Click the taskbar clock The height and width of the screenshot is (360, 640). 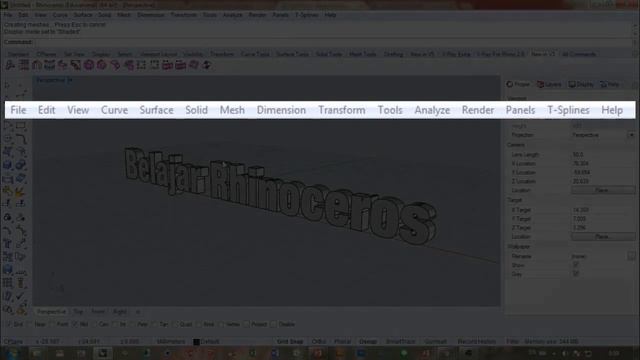613,353
